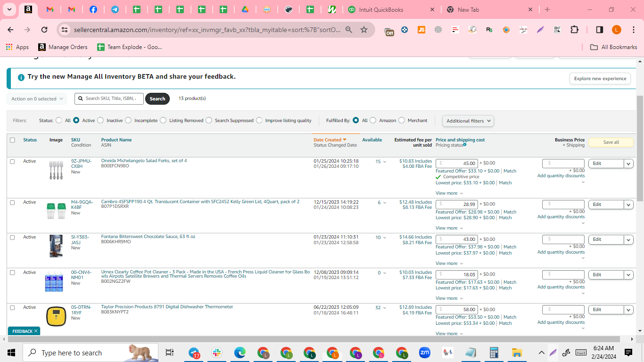
Task: Click the Urnex Coffee Pot Cleaner thumbnail
Action: coord(54,281)
